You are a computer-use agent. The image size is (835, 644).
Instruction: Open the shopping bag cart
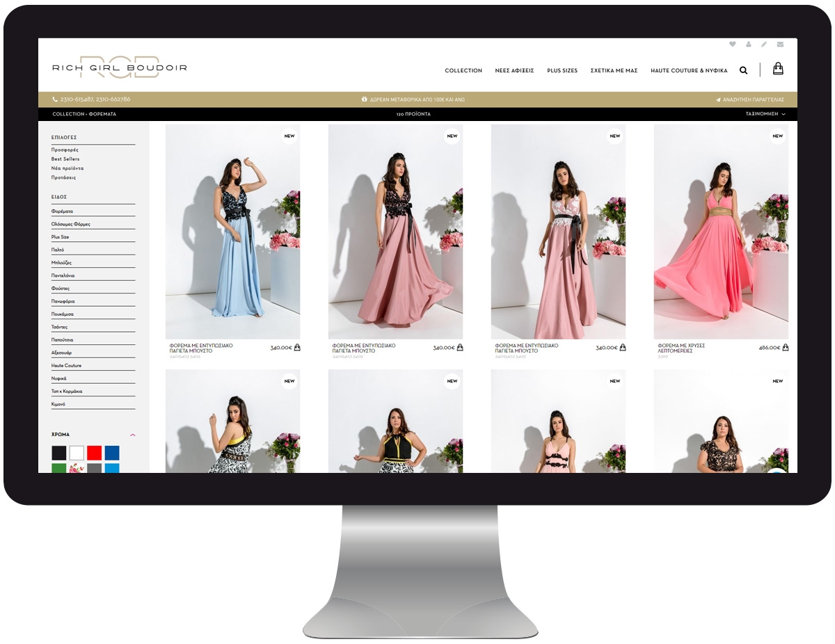(778, 69)
